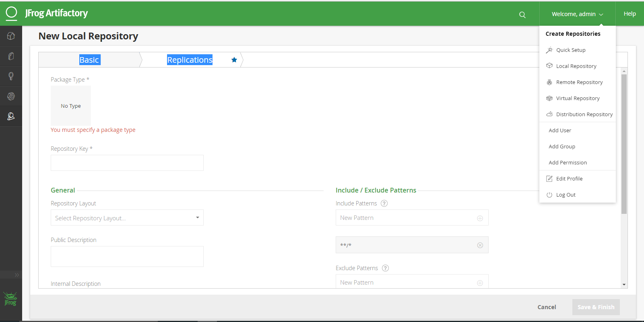644x322 pixels.
Task: Click the Save & Finish button
Action: click(596, 307)
